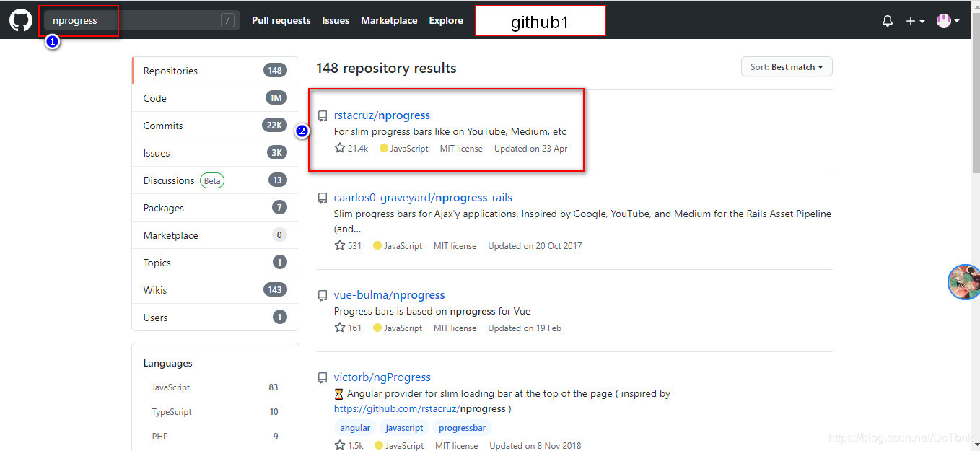Click Updated on 20 Oct 2017 text
Image resolution: width=980 pixels, height=451 pixels.
[535, 246]
